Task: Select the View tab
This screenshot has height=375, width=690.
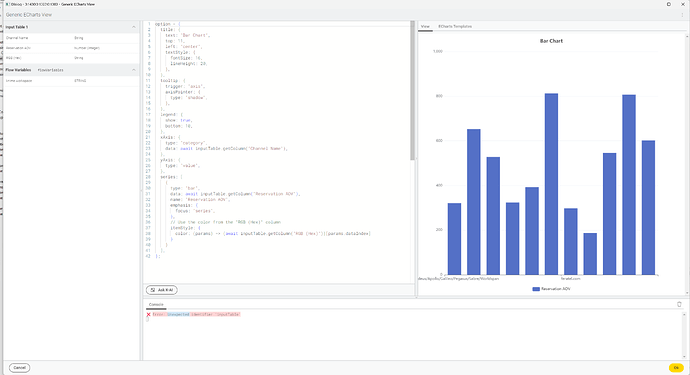Action: tap(425, 26)
